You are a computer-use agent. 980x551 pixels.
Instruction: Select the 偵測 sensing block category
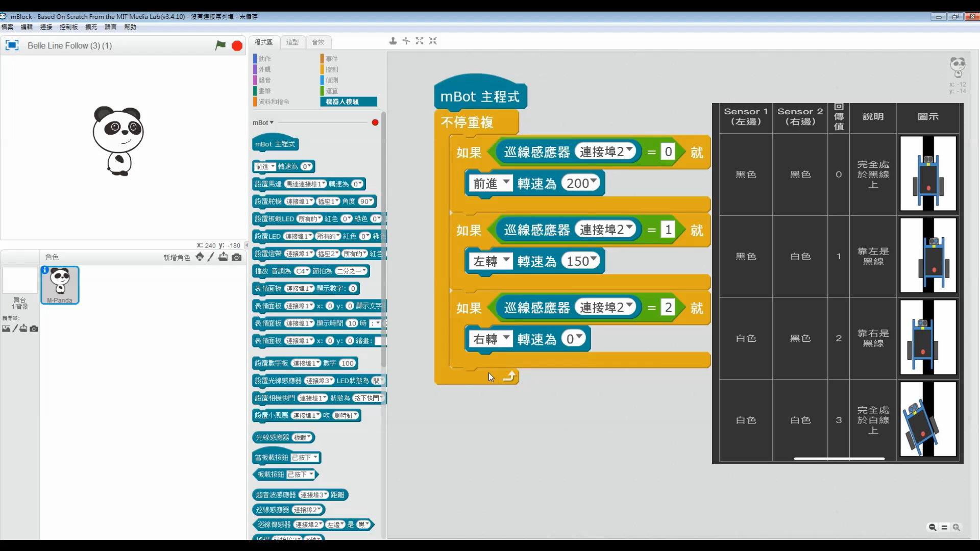332,80
